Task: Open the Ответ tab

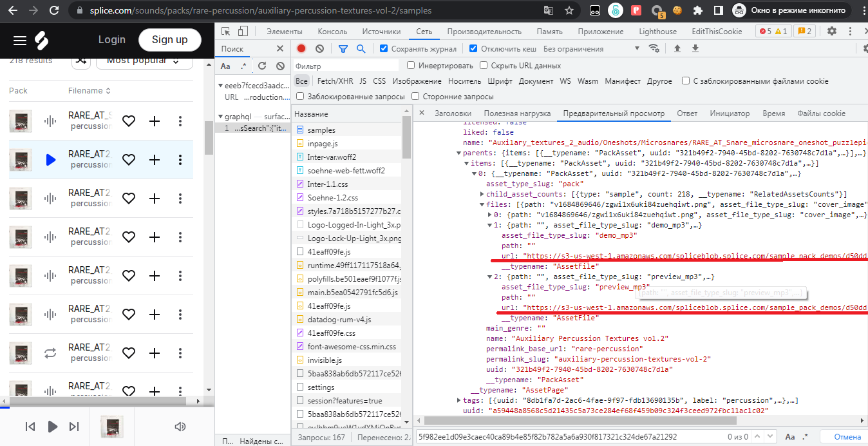Action: 687,113
